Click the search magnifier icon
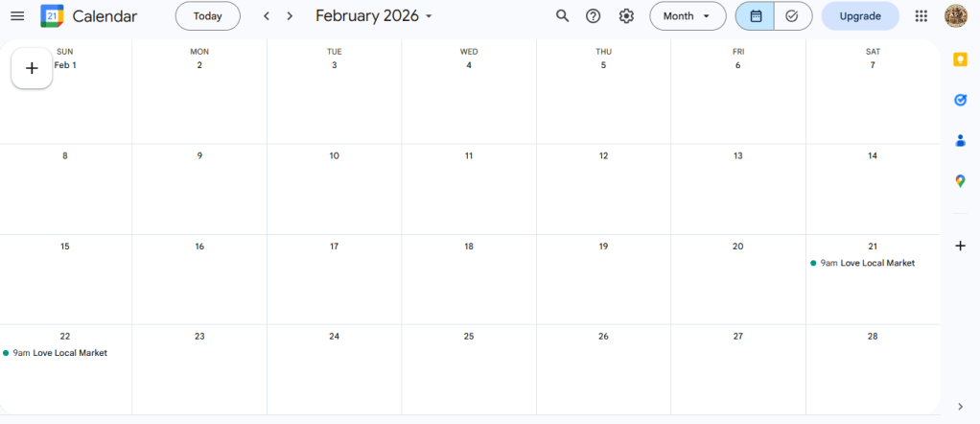 point(563,16)
